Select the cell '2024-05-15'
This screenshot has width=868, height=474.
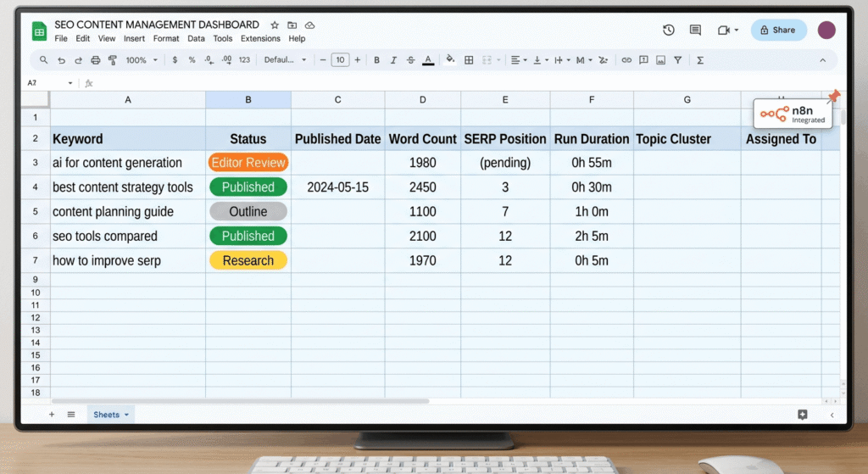337,187
